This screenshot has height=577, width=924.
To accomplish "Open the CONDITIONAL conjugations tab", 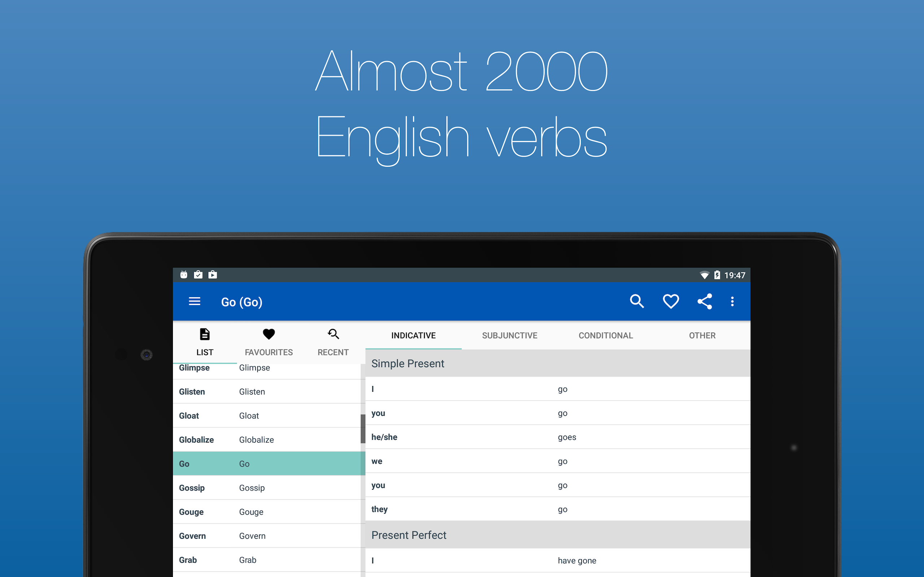I will (605, 335).
